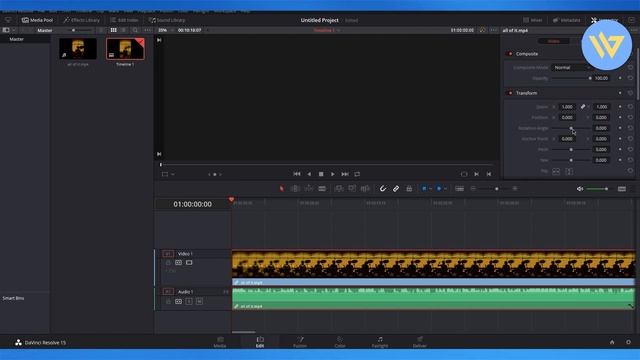This screenshot has height=360, width=640.
Task: Toggle the Composite section on or off
Action: (x=510, y=54)
